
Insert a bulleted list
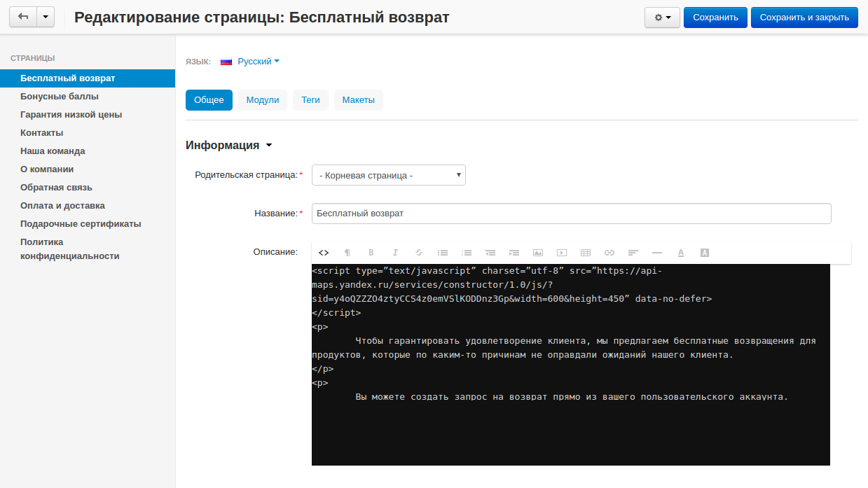pos(442,253)
